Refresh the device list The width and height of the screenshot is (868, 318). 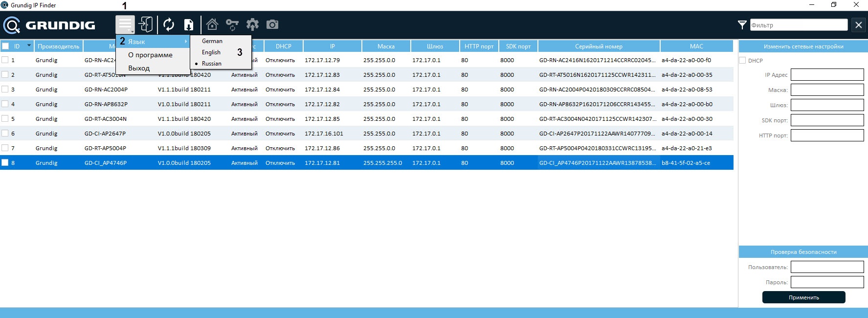[x=169, y=24]
